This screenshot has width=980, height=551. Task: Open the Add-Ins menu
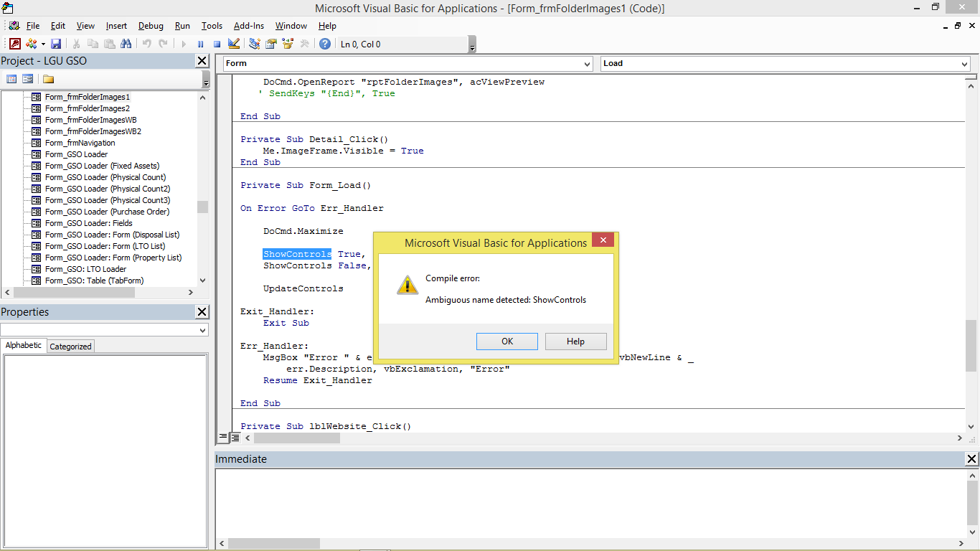(249, 26)
